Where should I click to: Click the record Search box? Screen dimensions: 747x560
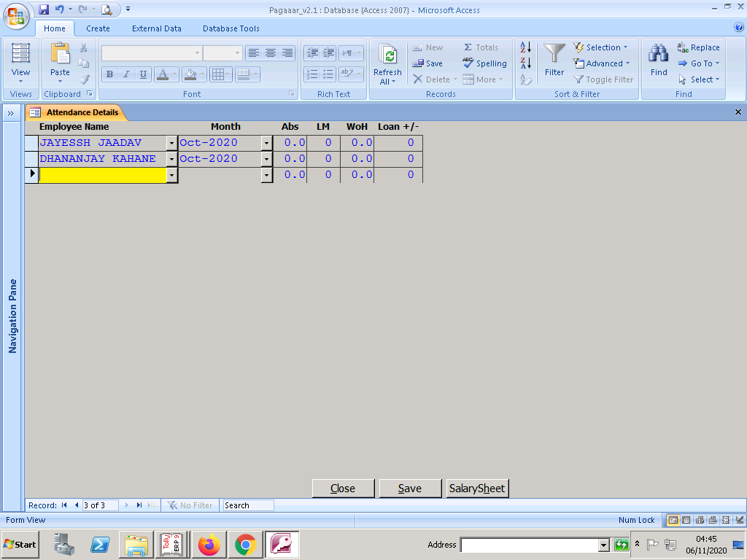248,505
